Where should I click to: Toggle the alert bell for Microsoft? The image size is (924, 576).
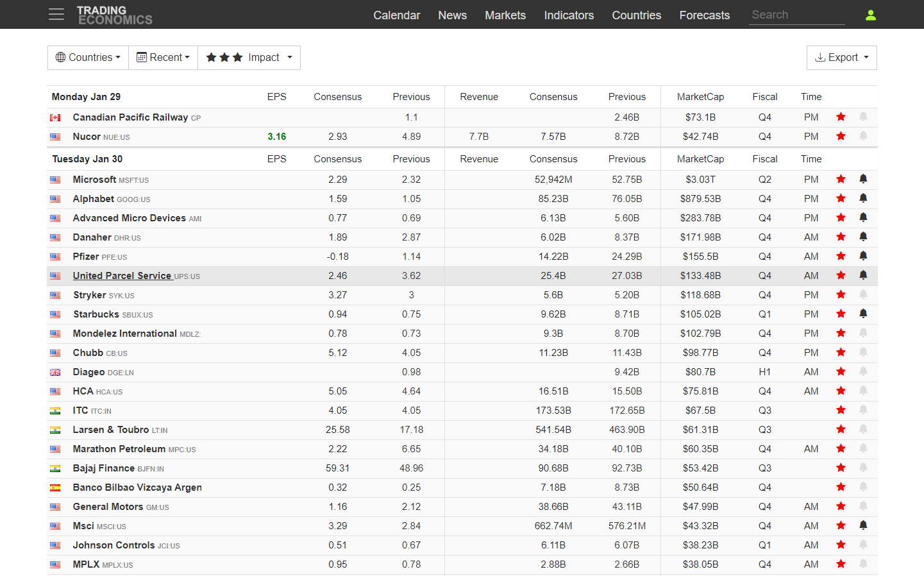tap(863, 179)
